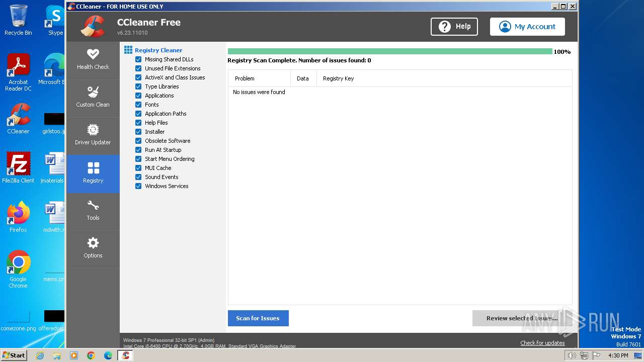Click the CCleaner logo in header
The height and width of the screenshot is (362, 644).
click(93, 26)
